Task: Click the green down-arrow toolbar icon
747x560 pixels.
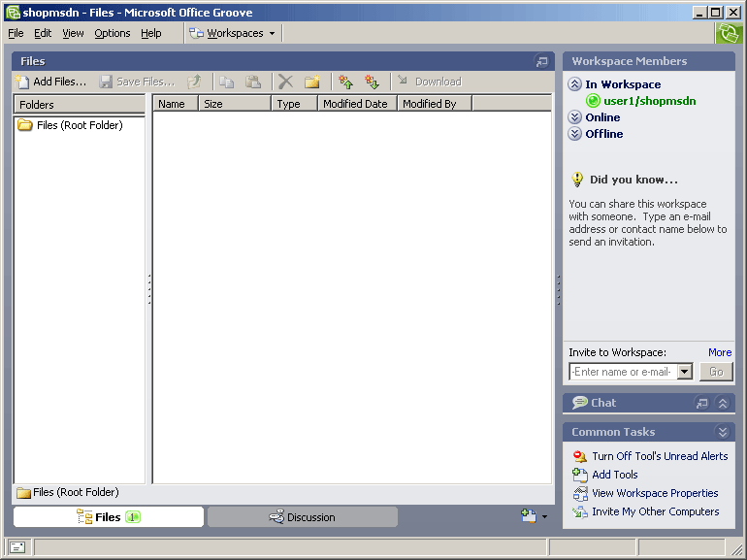Action: point(372,82)
